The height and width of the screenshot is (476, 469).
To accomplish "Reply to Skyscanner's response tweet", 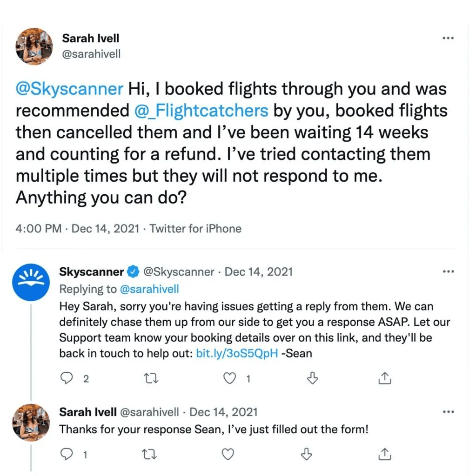I will 67,378.
